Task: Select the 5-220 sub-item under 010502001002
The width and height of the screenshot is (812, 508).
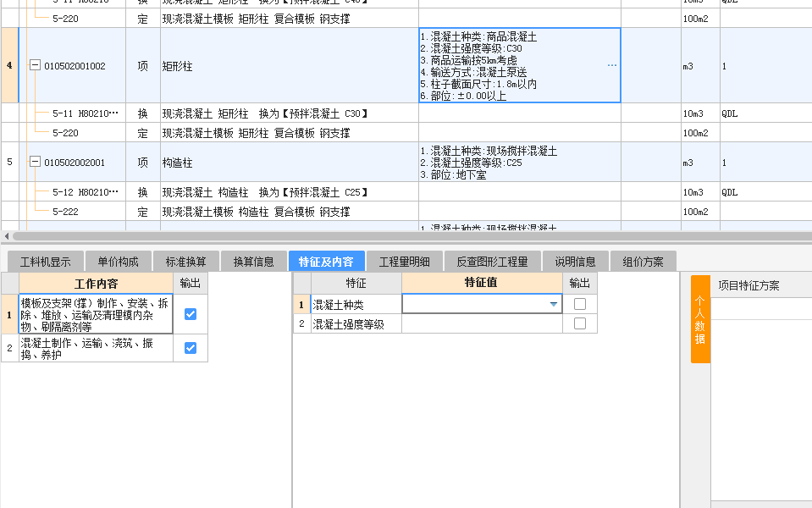Action: click(x=66, y=133)
